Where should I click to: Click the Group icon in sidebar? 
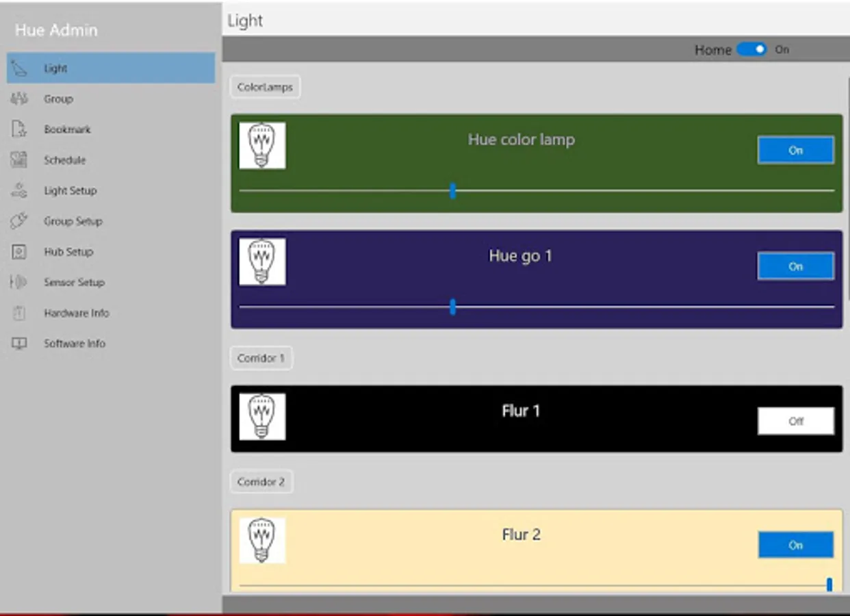(19, 99)
